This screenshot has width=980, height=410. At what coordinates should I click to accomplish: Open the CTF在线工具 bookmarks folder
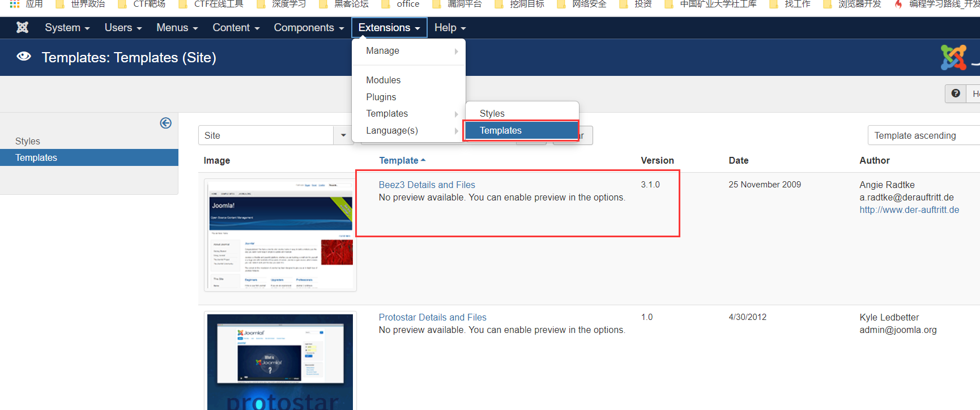click(211, 4)
